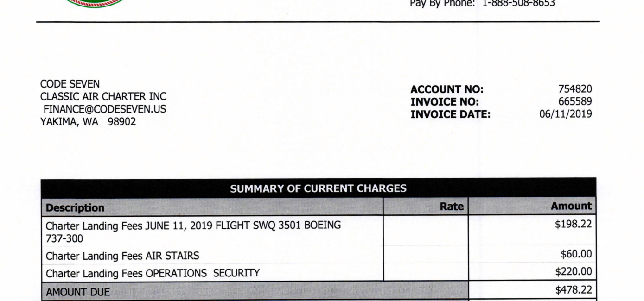Select the AIR STAIRS charge row
Screen dimensions: 644x301
tap(318, 254)
